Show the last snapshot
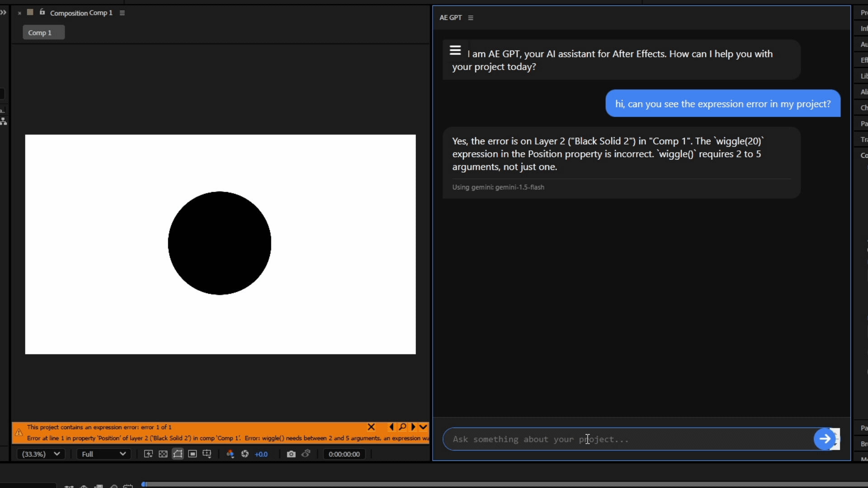Image resolution: width=868 pixels, height=488 pixels. pyautogui.click(x=306, y=454)
